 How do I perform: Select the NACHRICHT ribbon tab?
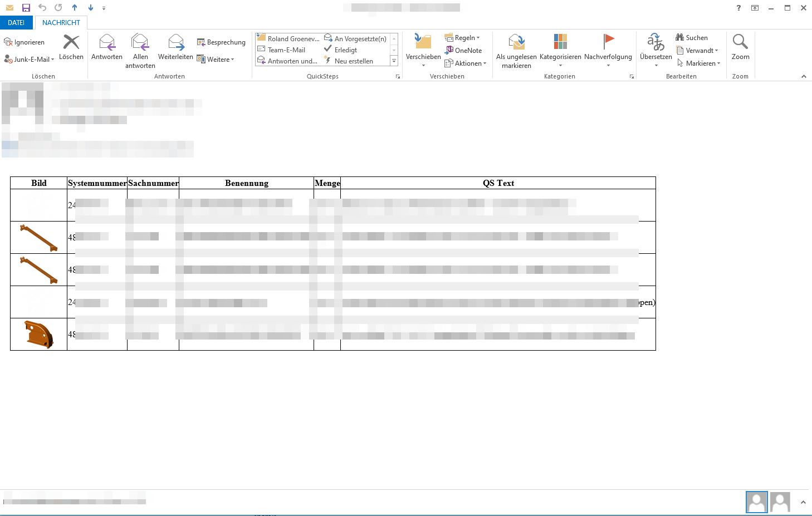pyautogui.click(x=61, y=22)
